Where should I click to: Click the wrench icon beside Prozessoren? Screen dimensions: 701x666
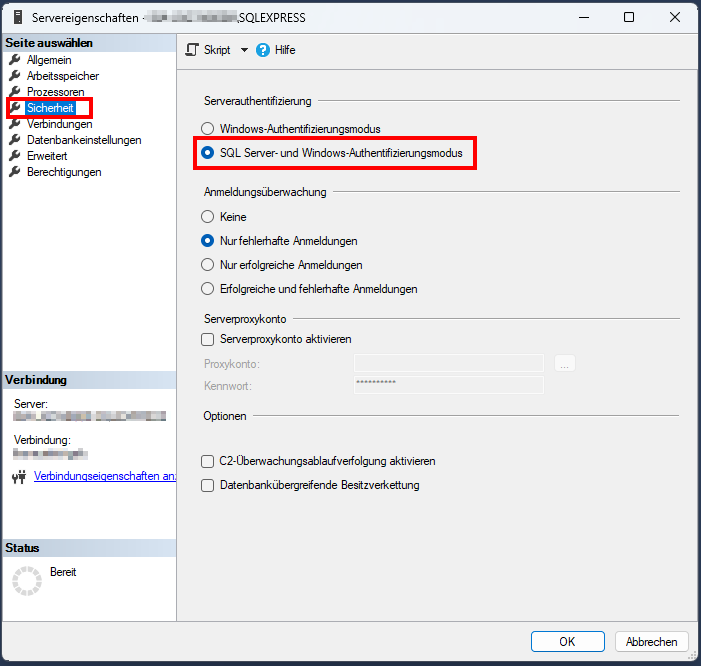15,92
